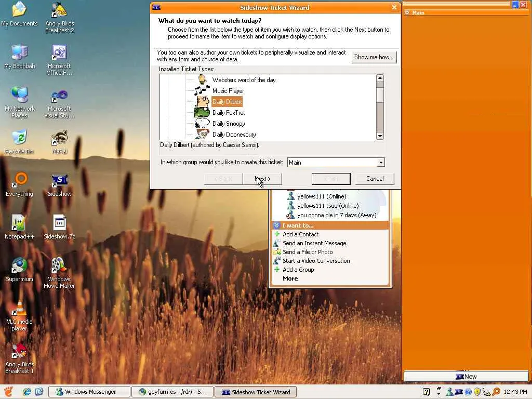Viewport: 532px width, 399px height.
Task: Click the Daily Dilbert character icon
Action: coord(203,101)
